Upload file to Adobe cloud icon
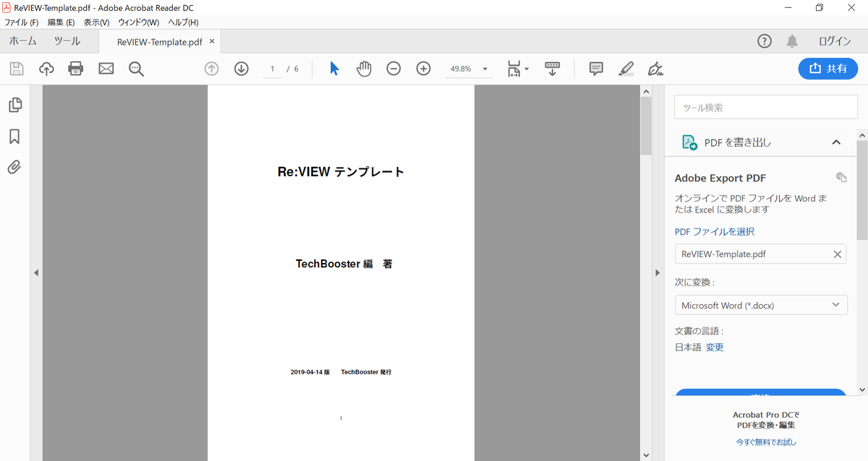Image resolution: width=868 pixels, height=461 pixels. [46, 69]
